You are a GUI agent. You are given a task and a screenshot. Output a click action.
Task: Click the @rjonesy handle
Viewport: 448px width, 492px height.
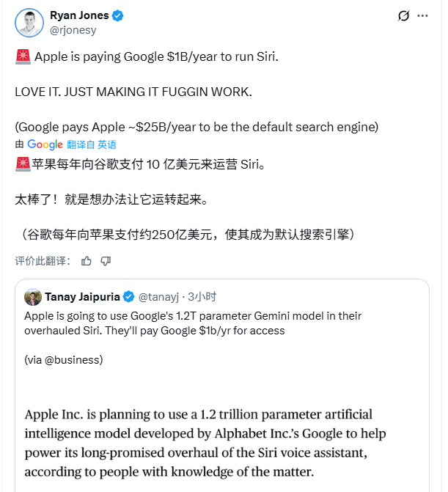click(73, 30)
